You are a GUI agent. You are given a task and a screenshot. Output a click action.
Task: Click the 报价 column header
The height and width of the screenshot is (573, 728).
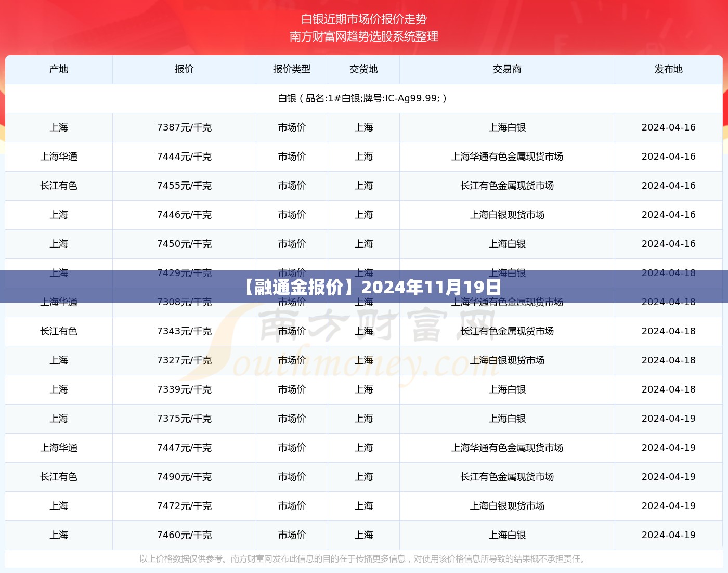pos(184,69)
